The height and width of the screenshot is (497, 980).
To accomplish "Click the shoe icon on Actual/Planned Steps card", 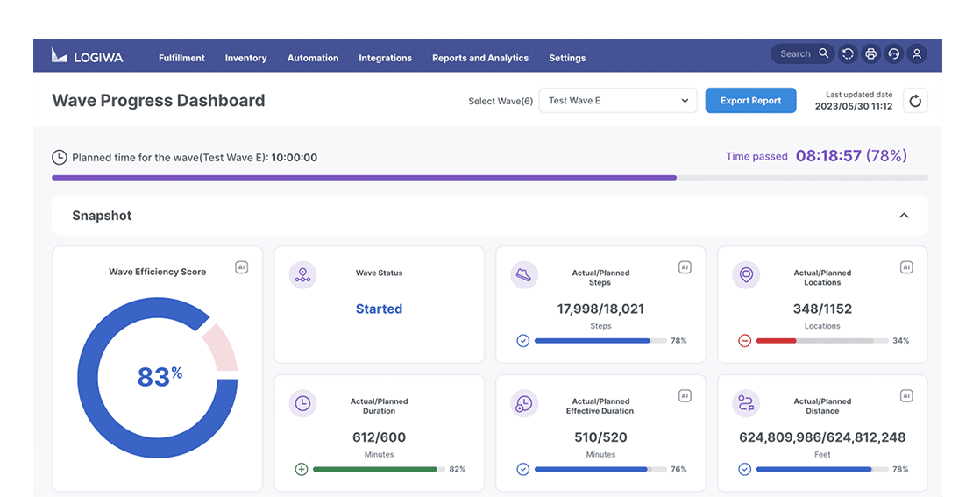I will pyautogui.click(x=524, y=274).
